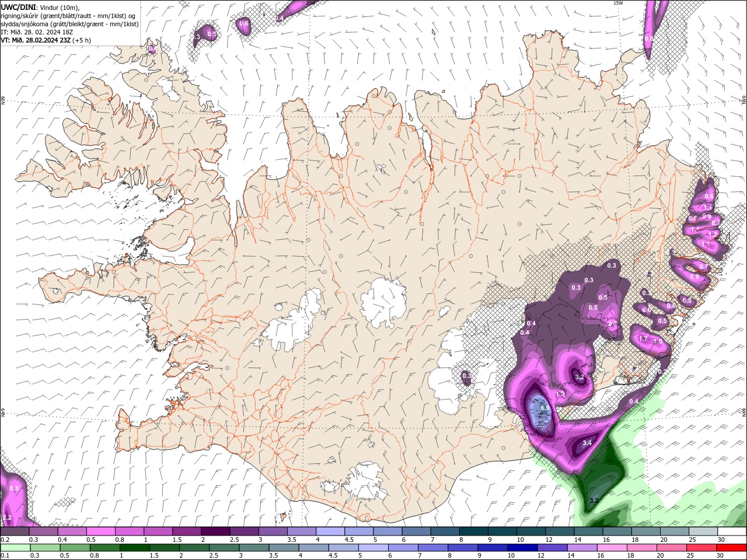The height and width of the screenshot is (560, 747).
Task: Click the 3.2 value in the purple snow area
Action: click(x=580, y=377)
